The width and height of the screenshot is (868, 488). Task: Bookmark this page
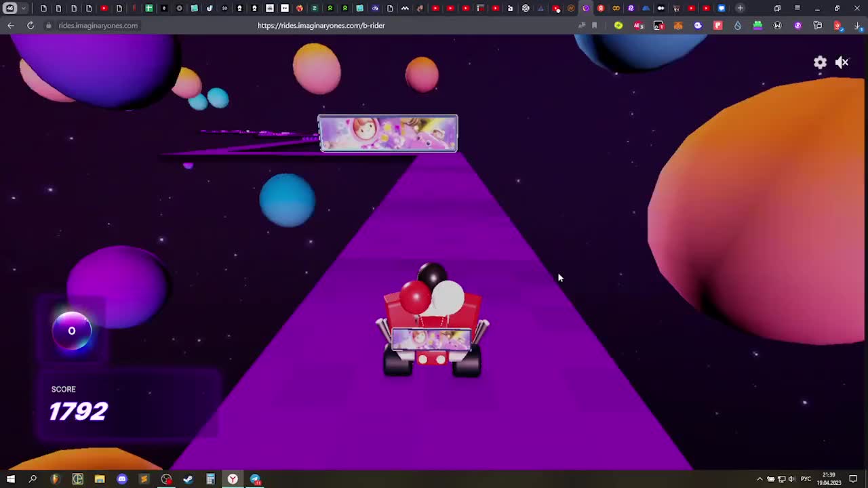[x=594, y=25]
